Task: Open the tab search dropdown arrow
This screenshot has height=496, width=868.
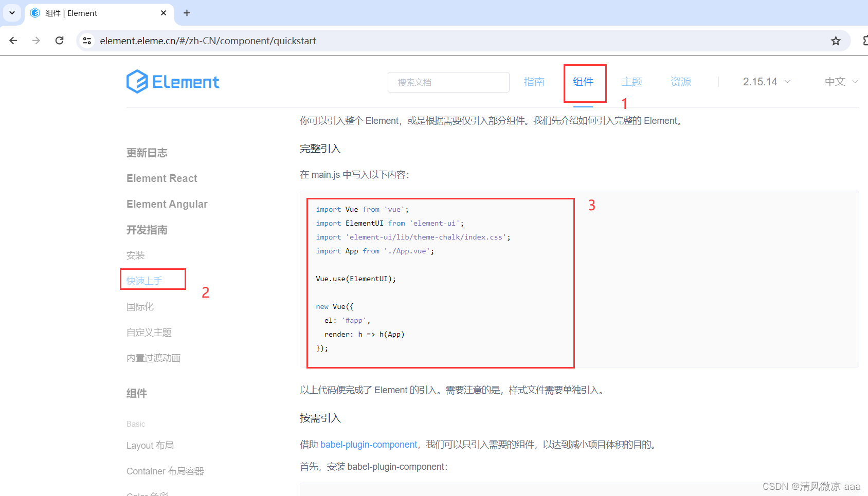Action: click(x=12, y=13)
